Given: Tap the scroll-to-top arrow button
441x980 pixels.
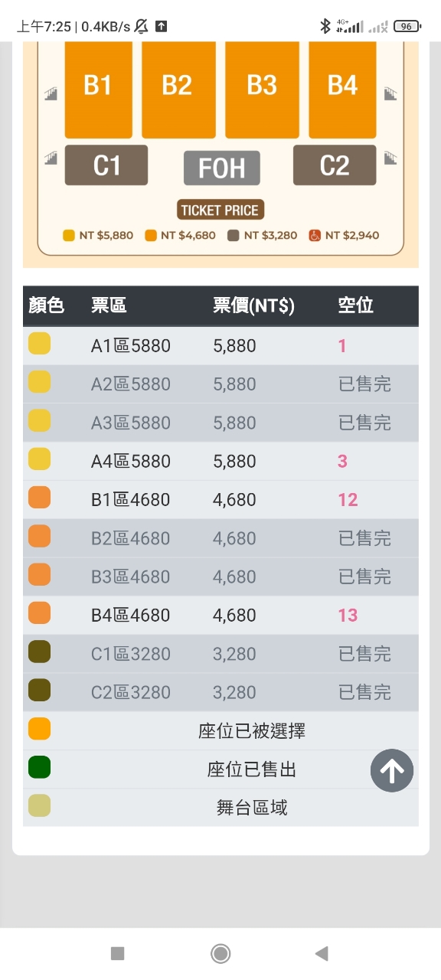Looking at the screenshot, I should pos(392,771).
